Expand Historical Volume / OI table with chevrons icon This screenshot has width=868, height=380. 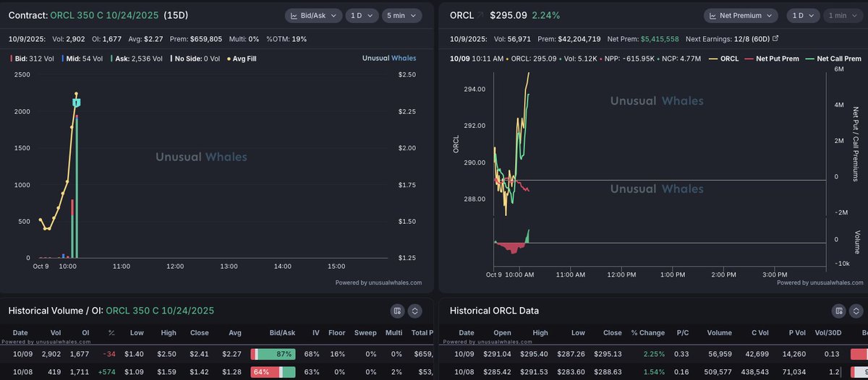pyautogui.click(x=415, y=311)
